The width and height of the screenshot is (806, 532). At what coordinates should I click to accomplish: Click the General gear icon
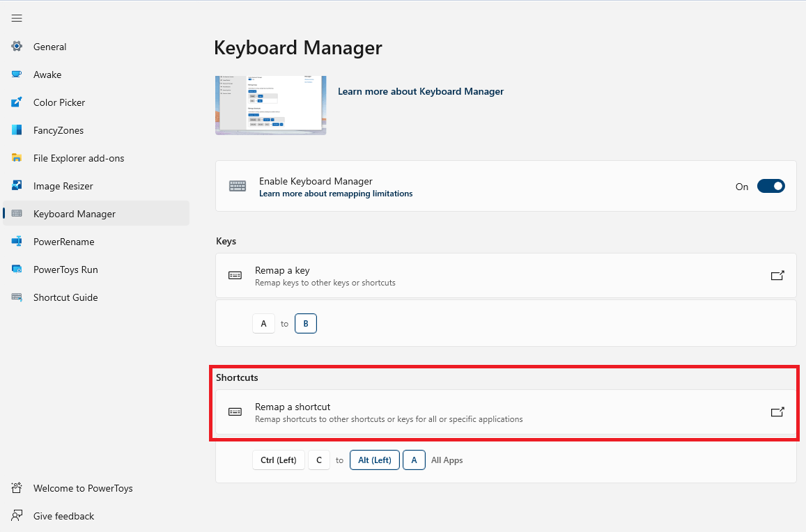coord(17,47)
